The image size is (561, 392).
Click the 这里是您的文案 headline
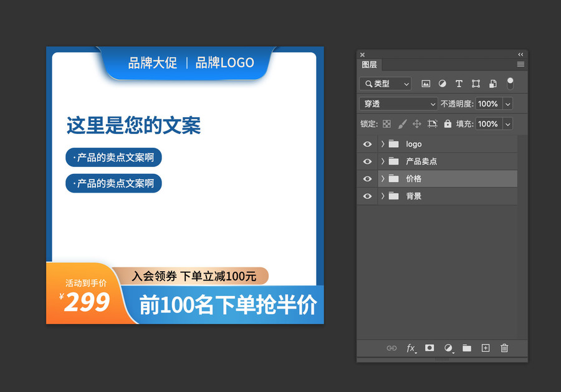(133, 125)
